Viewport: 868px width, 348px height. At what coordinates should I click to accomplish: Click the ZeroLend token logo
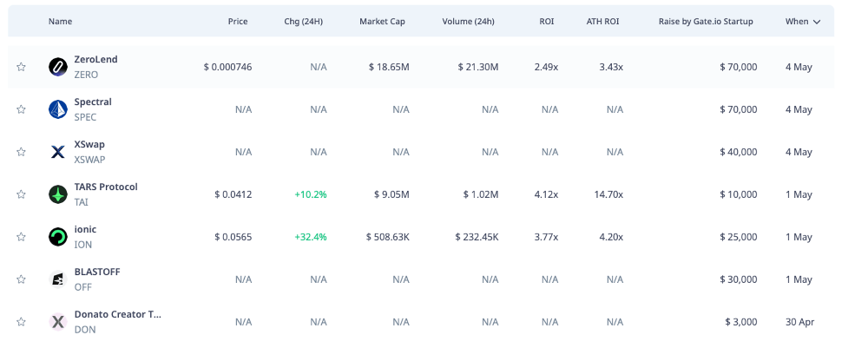(58, 67)
